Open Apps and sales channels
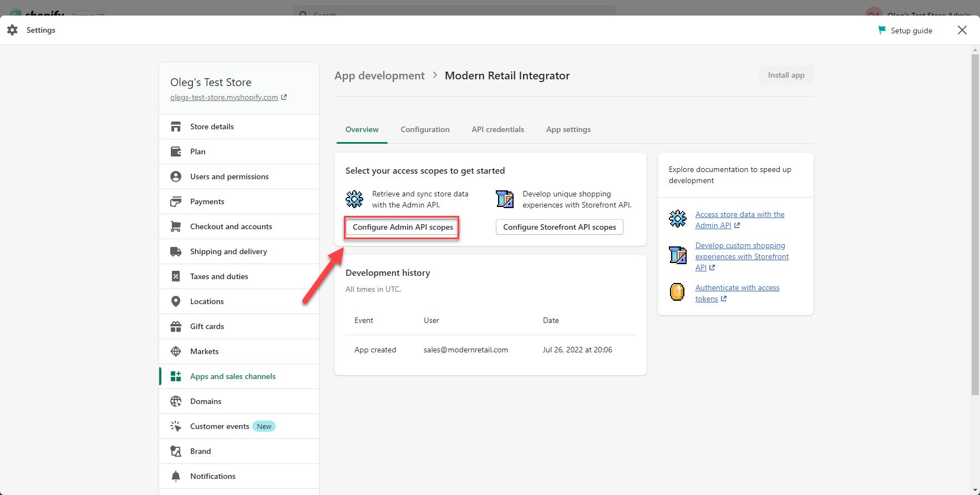 click(239, 376)
